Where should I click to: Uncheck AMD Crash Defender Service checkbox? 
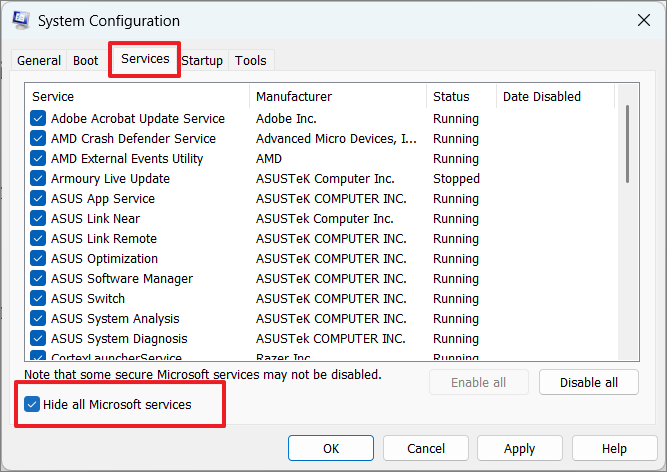pyautogui.click(x=38, y=138)
